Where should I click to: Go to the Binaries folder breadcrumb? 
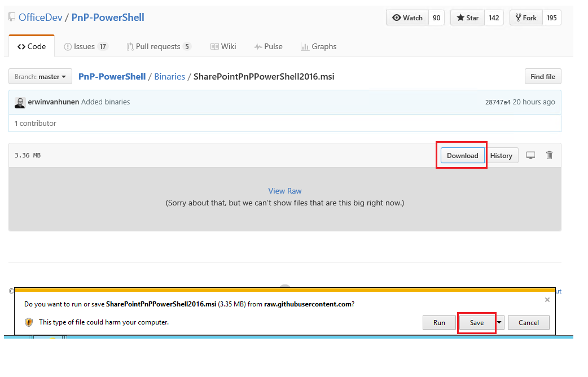[x=169, y=77]
